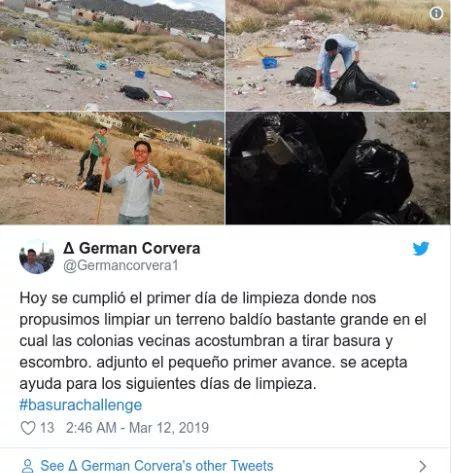This screenshot has height=473, width=451.
Task: Open German Corvera's profile avatar
Action: tap(37, 256)
